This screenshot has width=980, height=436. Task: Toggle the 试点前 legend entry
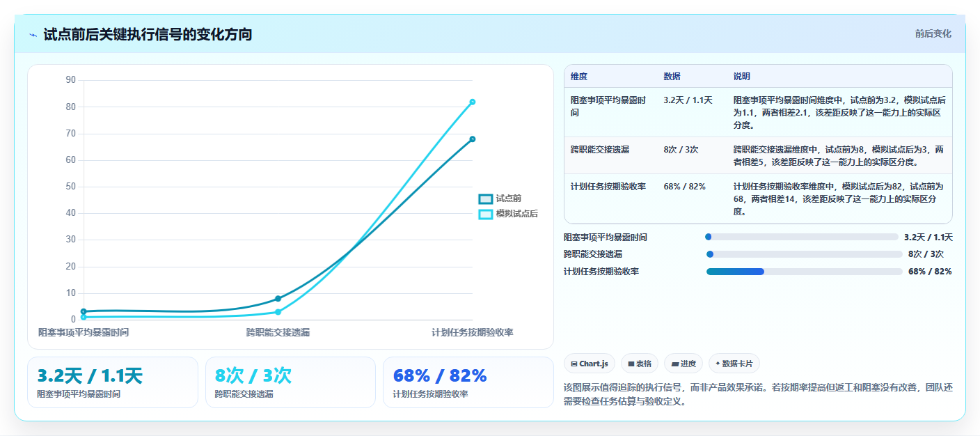(500, 199)
